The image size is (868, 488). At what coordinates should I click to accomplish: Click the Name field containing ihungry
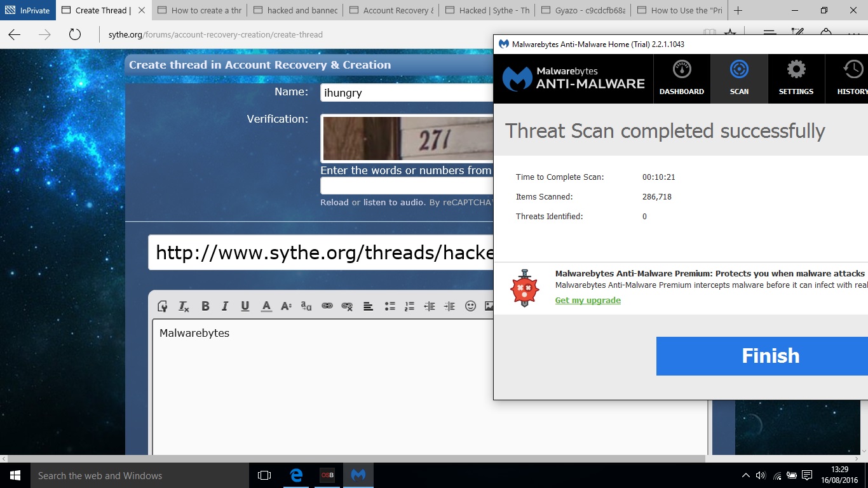[407, 93]
